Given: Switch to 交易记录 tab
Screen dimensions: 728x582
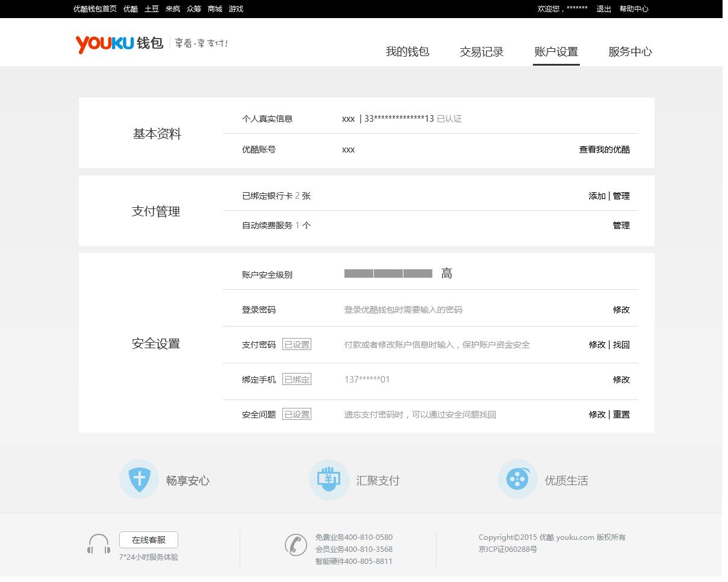Looking at the screenshot, I should point(481,52).
